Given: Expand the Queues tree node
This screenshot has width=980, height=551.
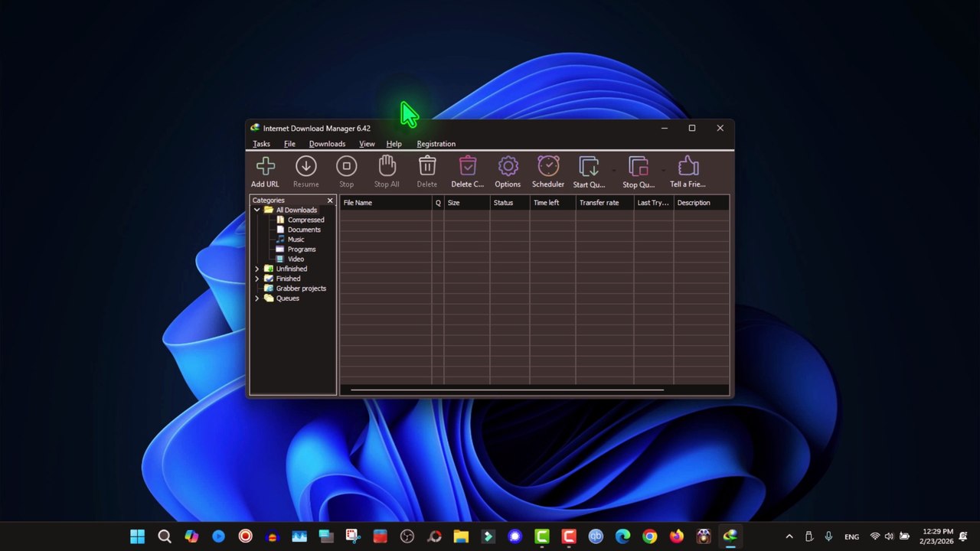Looking at the screenshot, I should [x=256, y=298].
